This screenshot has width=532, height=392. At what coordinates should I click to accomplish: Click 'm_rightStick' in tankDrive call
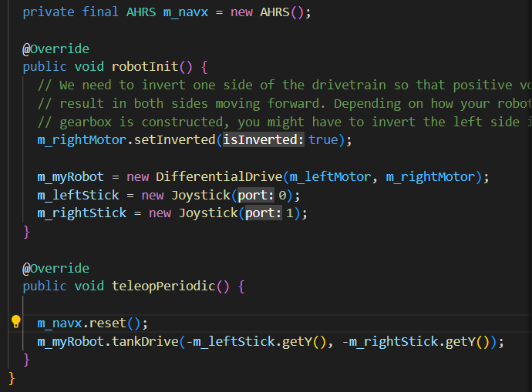pyautogui.click(x=393, y=341)
